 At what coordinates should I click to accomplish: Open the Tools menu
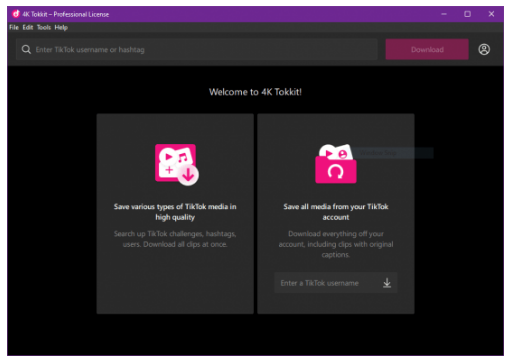(44, 27)
